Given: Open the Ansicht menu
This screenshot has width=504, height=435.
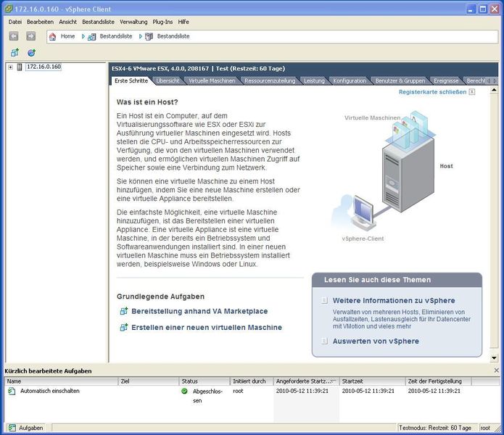Looking at the screenshot, I should (68, 22).
